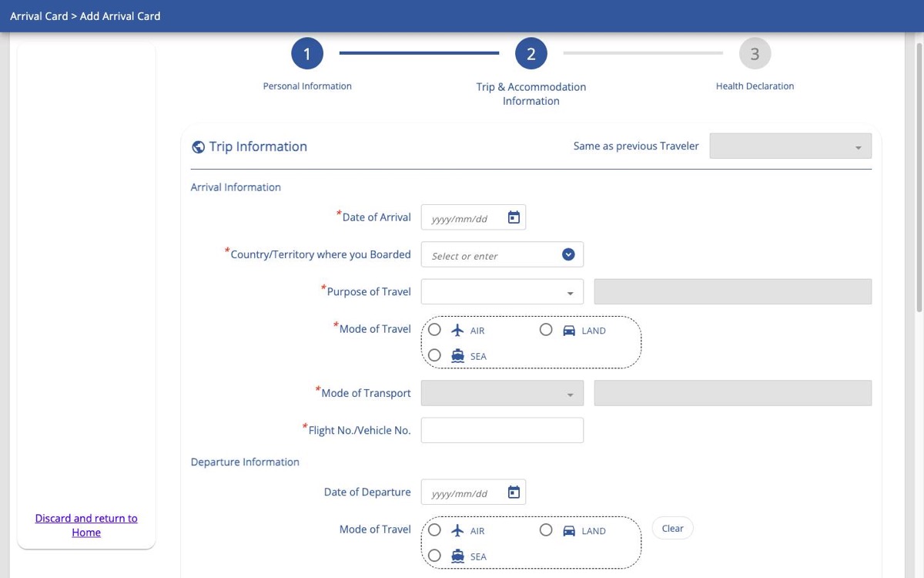This screenshot has height=578, width=924.
Task: Click Discard and return to Home link
Action: tap(86, 526)
